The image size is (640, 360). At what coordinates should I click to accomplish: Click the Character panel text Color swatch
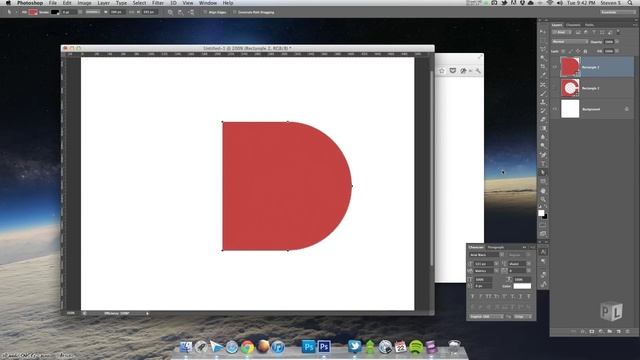[522, 286]
